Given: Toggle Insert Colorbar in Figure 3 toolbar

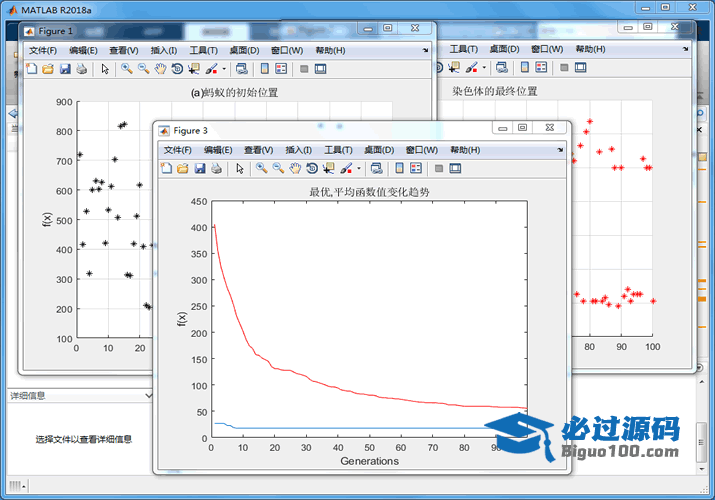Looking at the screenshot, I should pyautogui.click(x=399, y=169).
